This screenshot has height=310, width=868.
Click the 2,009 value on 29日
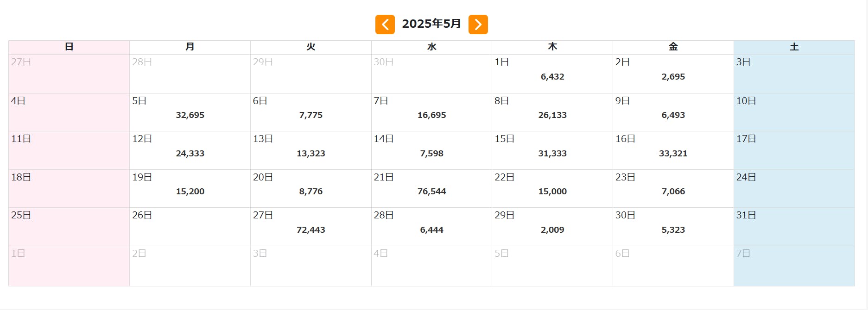pos(552,230)
